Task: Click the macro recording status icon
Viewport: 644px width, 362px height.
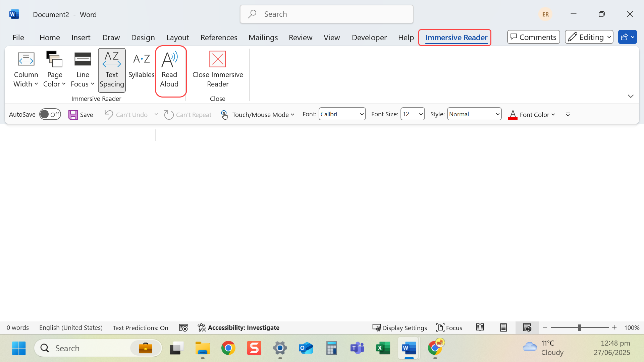Action: pyautogui.click(x=183, y=327)
